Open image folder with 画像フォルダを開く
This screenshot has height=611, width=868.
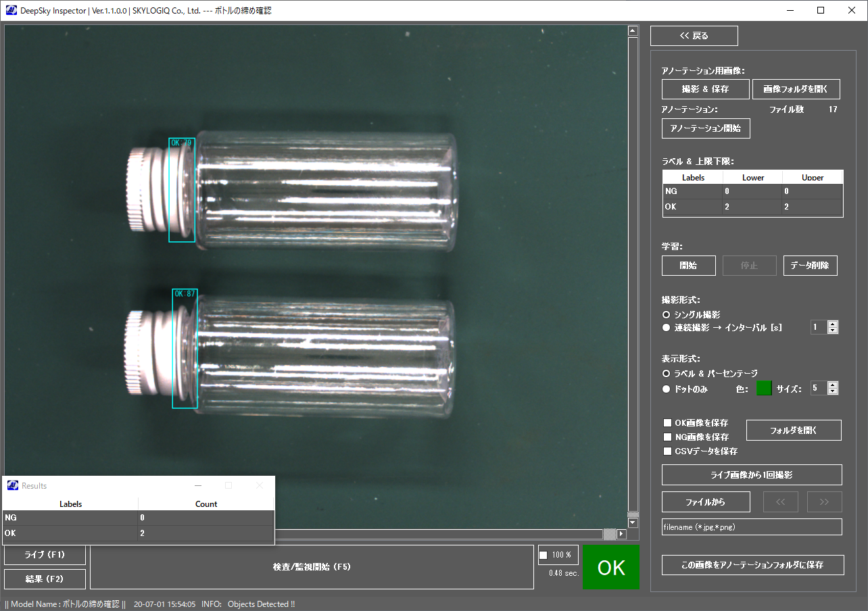pyautogui.click(x=796, y=89)
